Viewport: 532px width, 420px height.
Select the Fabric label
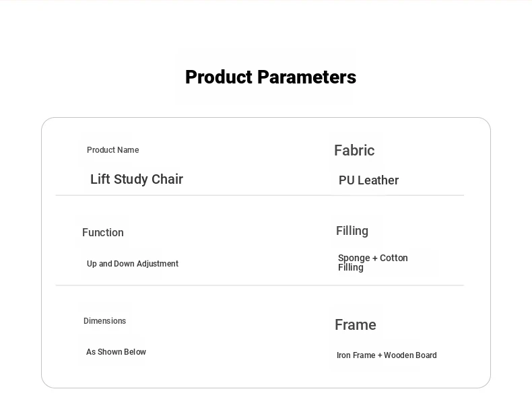(354, 151)
